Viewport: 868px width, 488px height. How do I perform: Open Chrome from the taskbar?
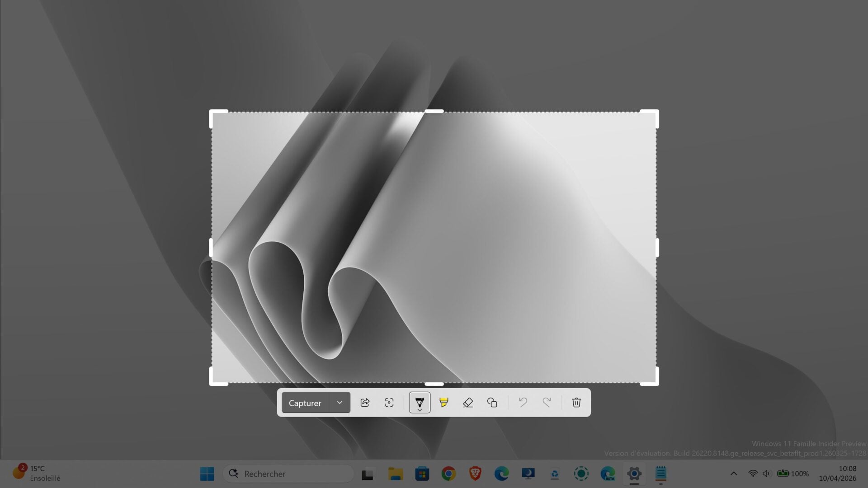448,474
